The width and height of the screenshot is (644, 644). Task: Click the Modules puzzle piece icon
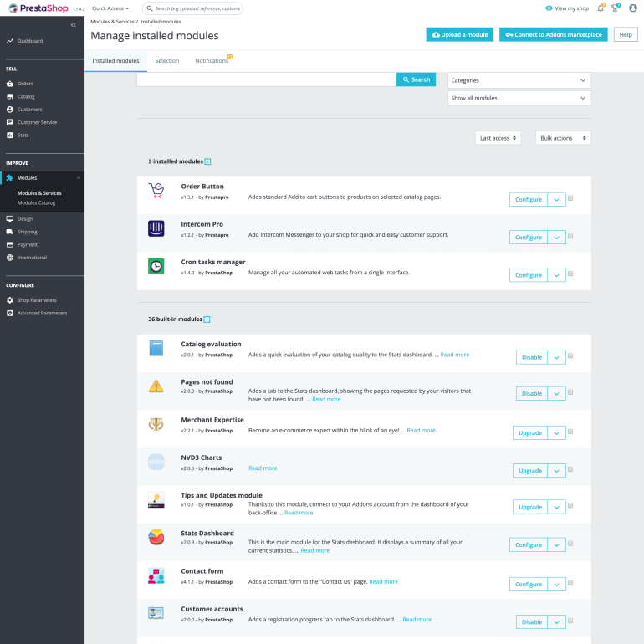[9, 178]
